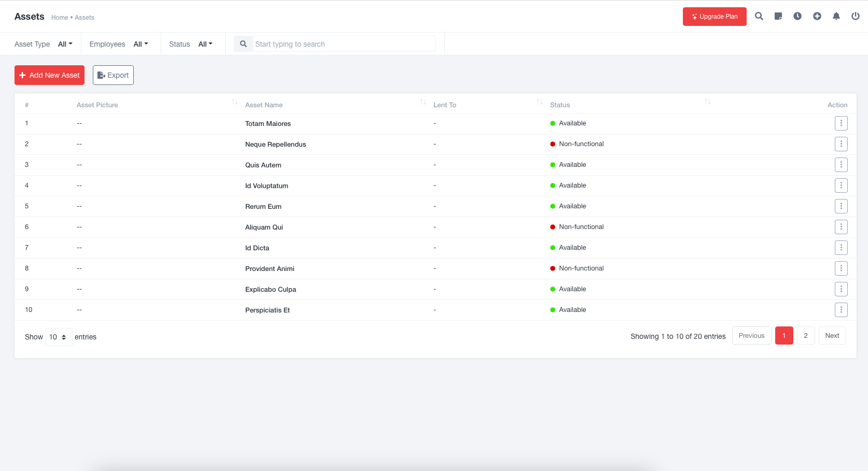The image size is (868, 471).
Task: Click the magnifier icon beside search field
Action: click(x=243, y=44)
